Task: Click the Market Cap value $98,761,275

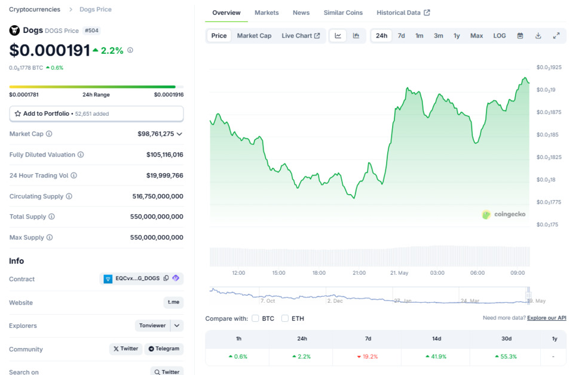Action: (x=155, y=134)
